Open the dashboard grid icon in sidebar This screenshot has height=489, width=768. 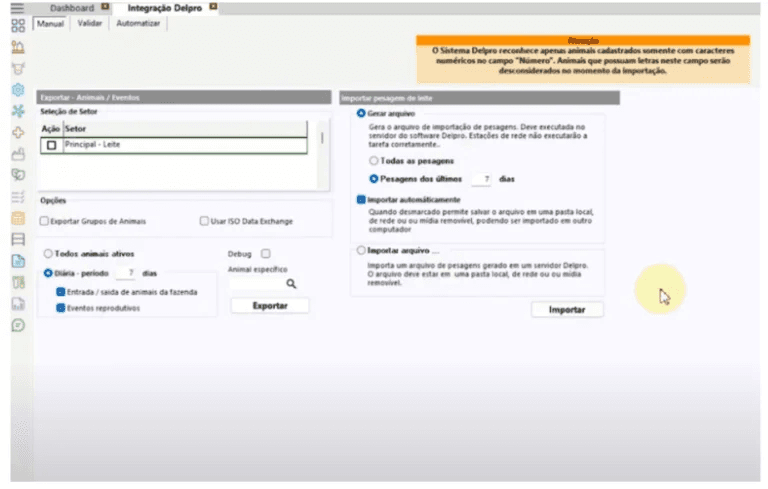click(x=18, y=25)
